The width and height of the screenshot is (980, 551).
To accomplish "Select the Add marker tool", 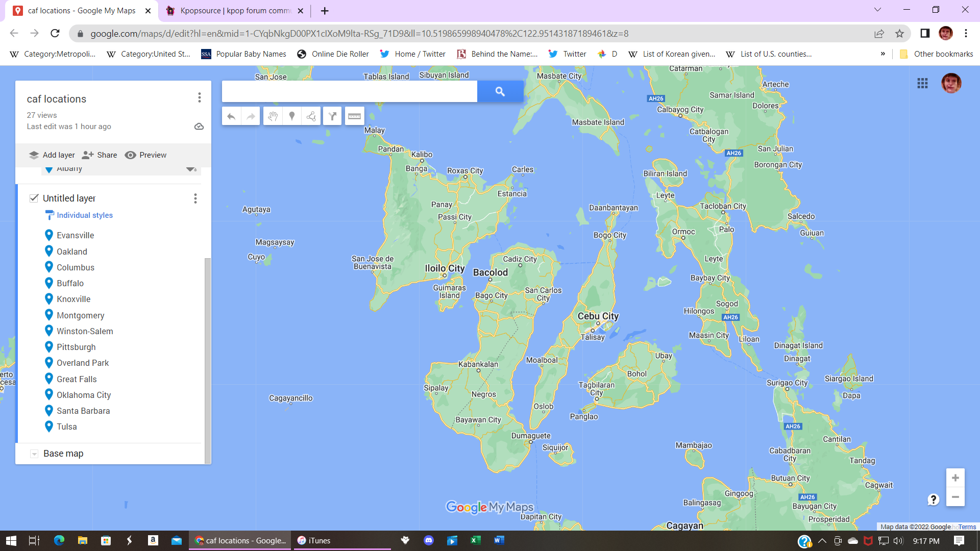I will 292,116.
